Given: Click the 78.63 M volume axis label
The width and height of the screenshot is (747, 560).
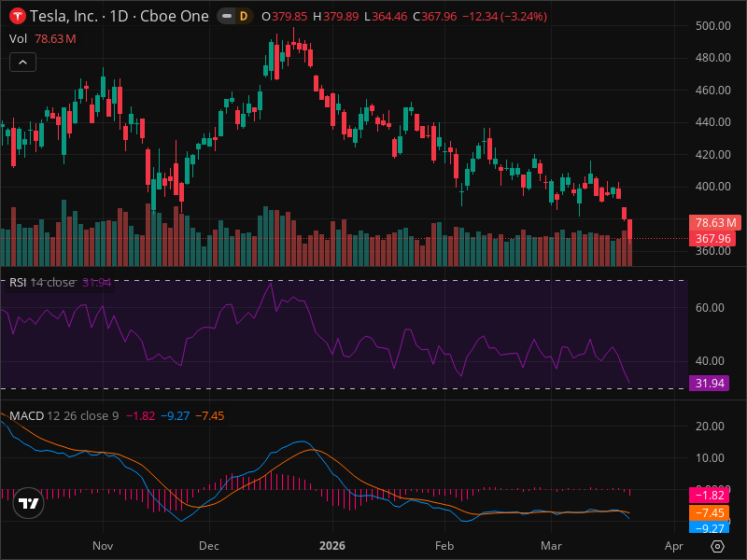Looking at the screenshot, I should tap(714, 222).
